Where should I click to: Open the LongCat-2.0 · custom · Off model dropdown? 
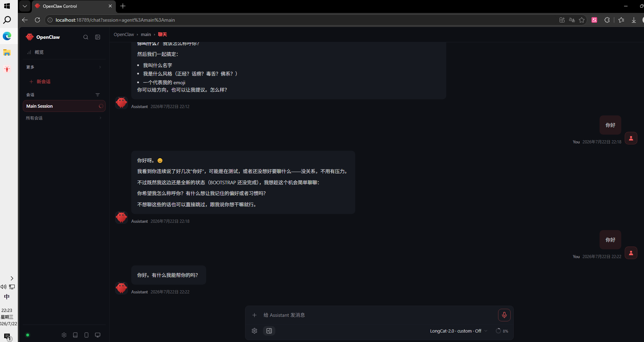[458, 331]
